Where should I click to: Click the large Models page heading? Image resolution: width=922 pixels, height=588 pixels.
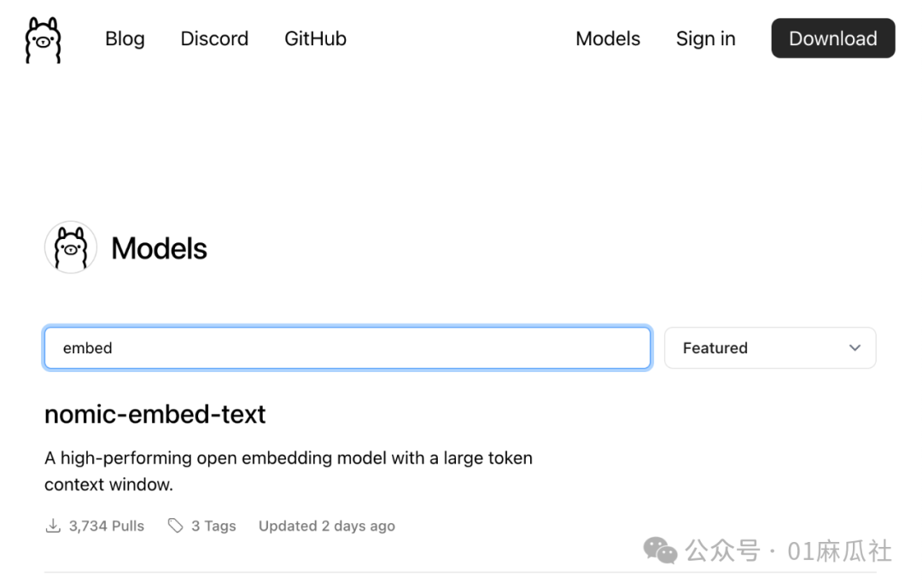(x=160, y=248)
